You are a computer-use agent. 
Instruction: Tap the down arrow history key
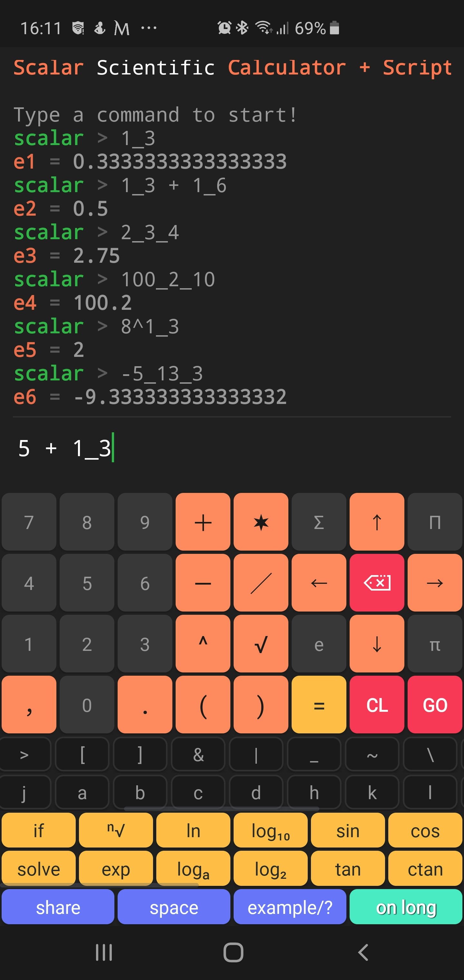pyautogui.click(x=377, y=643)
